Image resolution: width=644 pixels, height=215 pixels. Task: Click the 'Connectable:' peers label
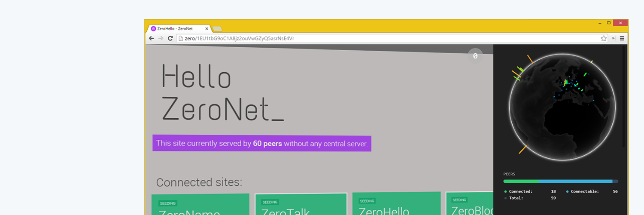coord(585,191)
